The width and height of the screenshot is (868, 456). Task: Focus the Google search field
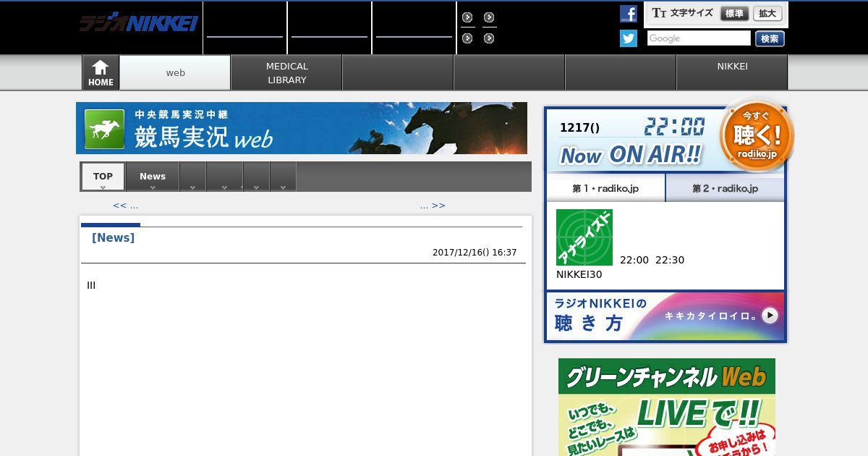pyautogui.click(x=699, y=38)
